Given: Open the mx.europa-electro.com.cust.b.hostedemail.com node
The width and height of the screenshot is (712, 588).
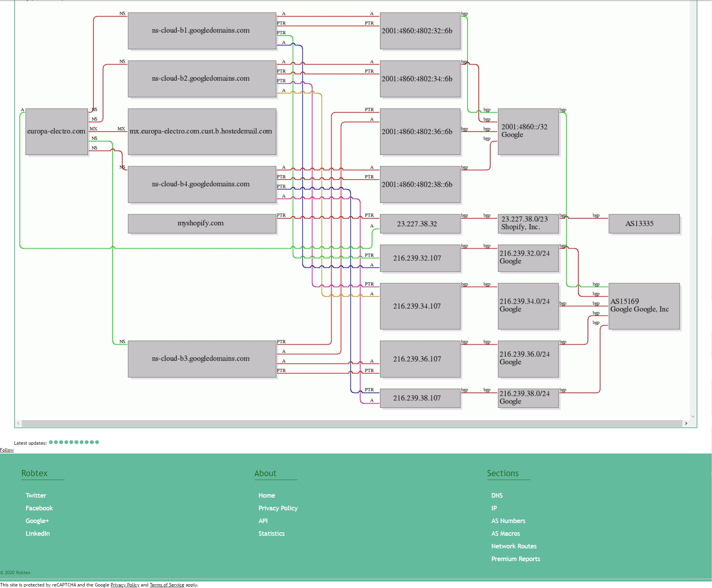Looking at the screenshot, I should (202, 131).
